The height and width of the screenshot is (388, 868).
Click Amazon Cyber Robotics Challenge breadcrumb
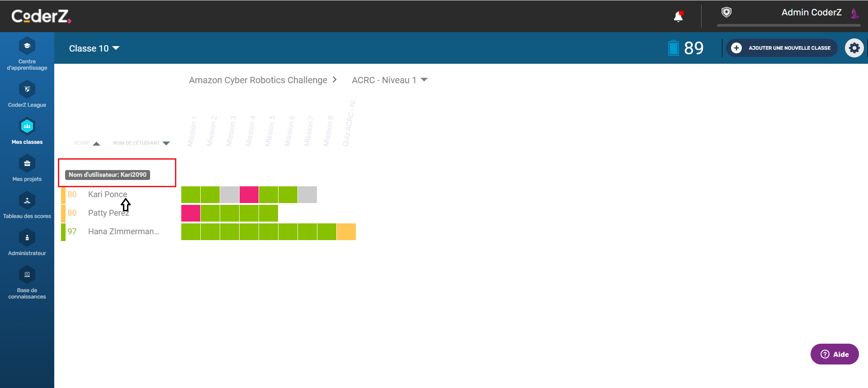click(x=258, y=80)
